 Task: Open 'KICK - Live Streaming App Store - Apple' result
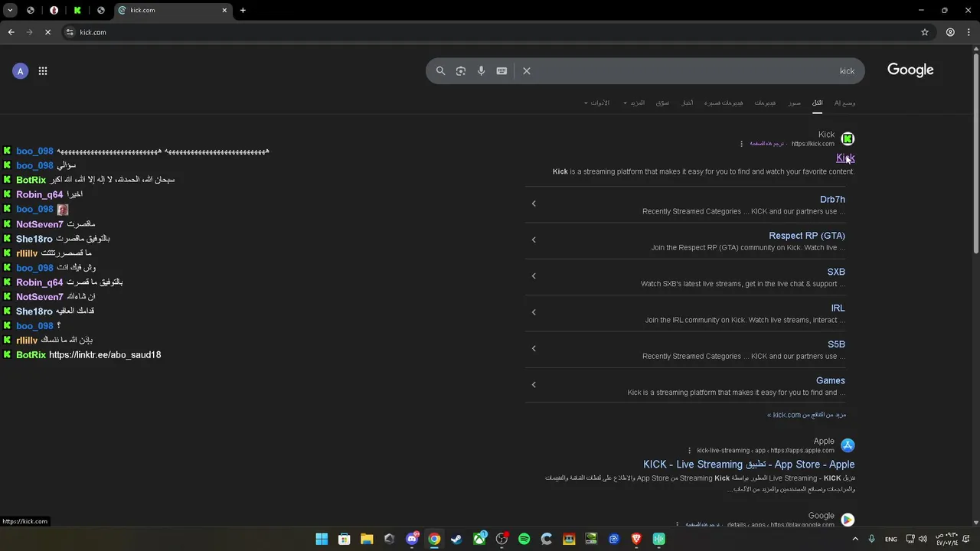point(749,465)
